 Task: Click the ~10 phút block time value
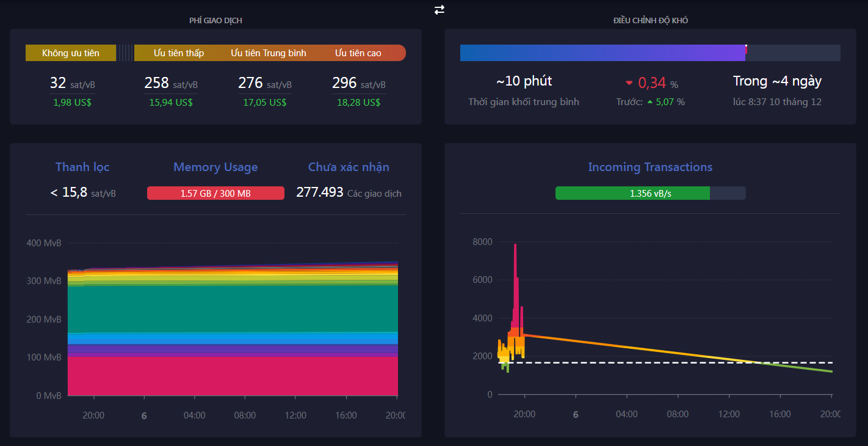[x=524, y=81]
